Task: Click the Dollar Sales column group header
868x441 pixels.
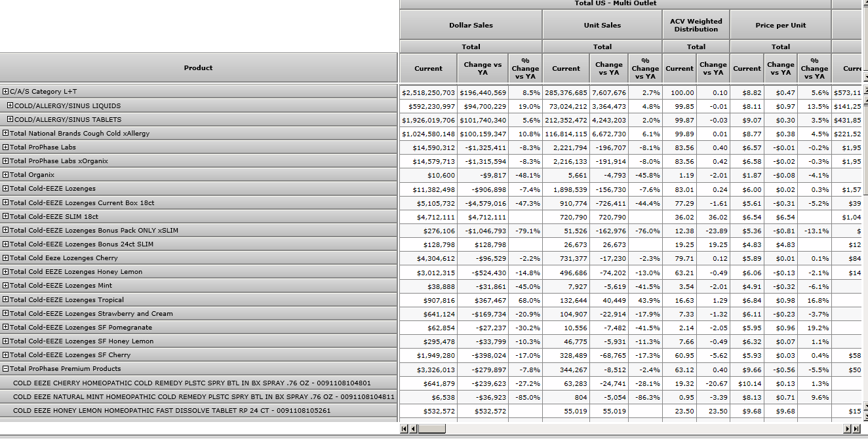Action: click(471, 26)
